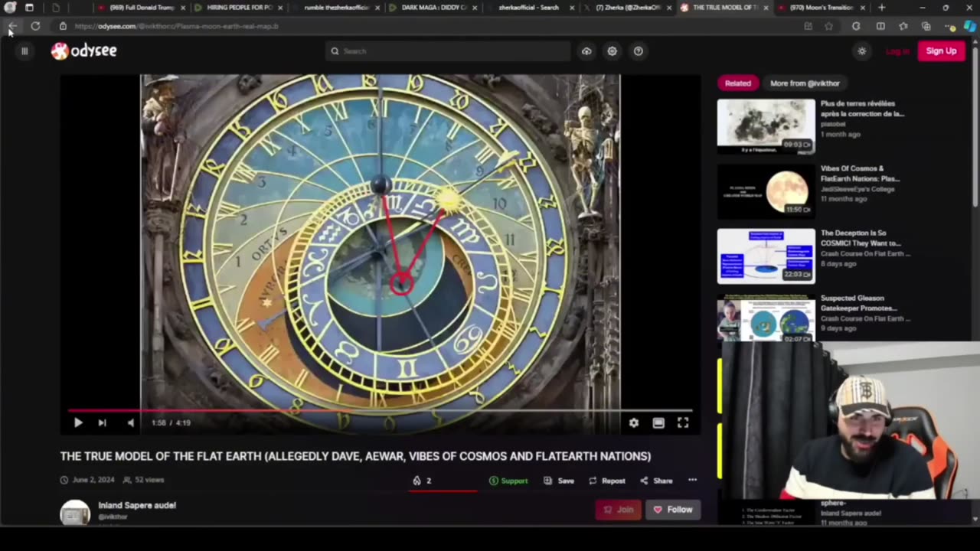980x551 pixels.
Task: Open Suspected Gleason Gatekeeper video thumbnail
Action: 766,318
